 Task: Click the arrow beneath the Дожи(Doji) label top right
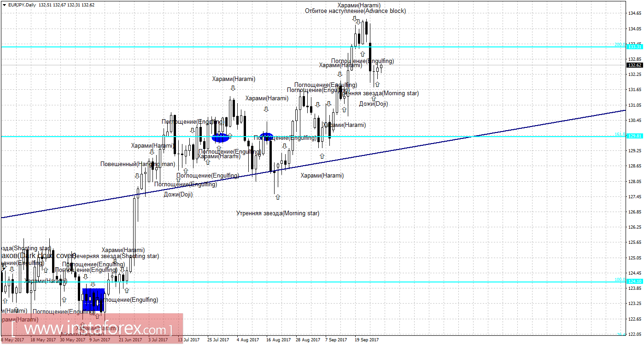[374, 98]
